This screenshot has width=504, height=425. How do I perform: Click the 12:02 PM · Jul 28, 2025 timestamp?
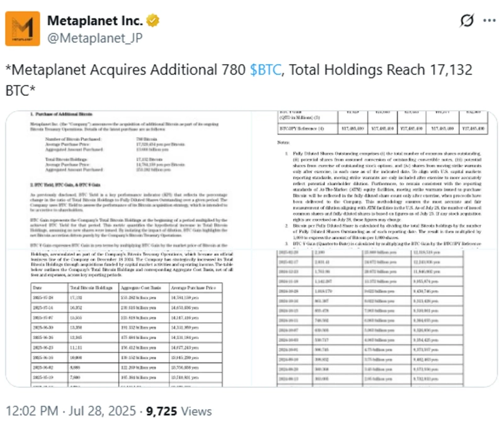(x=71, y=411)
